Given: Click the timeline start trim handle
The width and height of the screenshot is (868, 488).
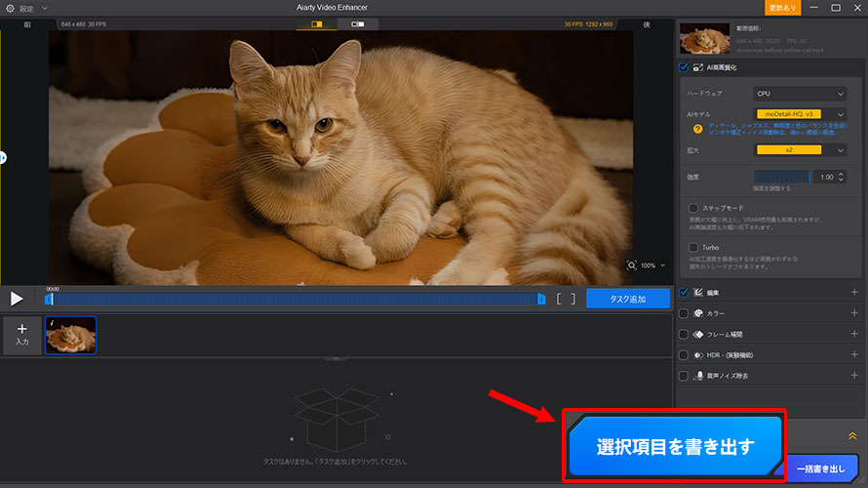Looking at the screenshot, I should [48, 299].
